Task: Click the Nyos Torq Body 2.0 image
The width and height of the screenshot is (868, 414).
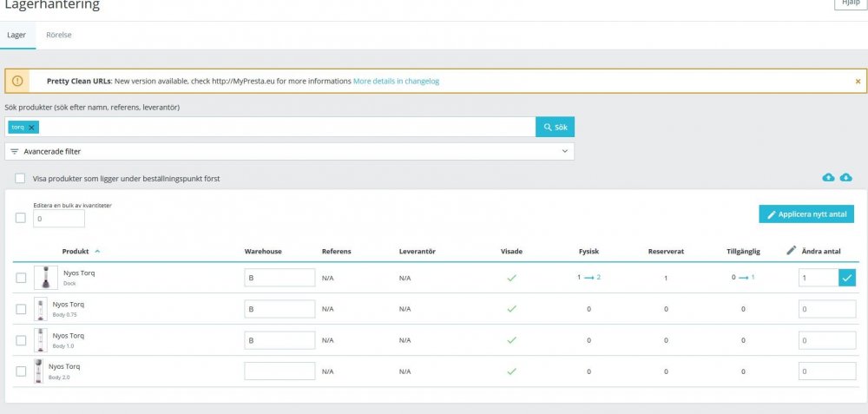Action: (38, 371)
